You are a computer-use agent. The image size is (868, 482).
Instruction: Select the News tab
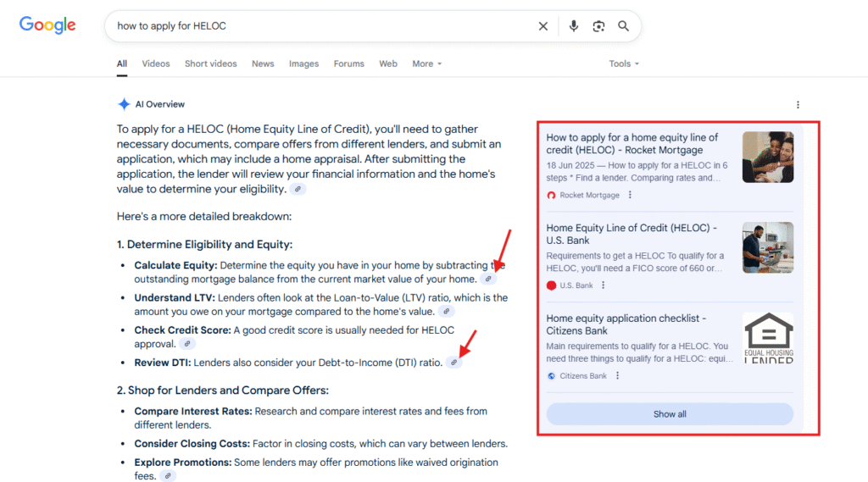pyautogui.click(x=263, y=64)
